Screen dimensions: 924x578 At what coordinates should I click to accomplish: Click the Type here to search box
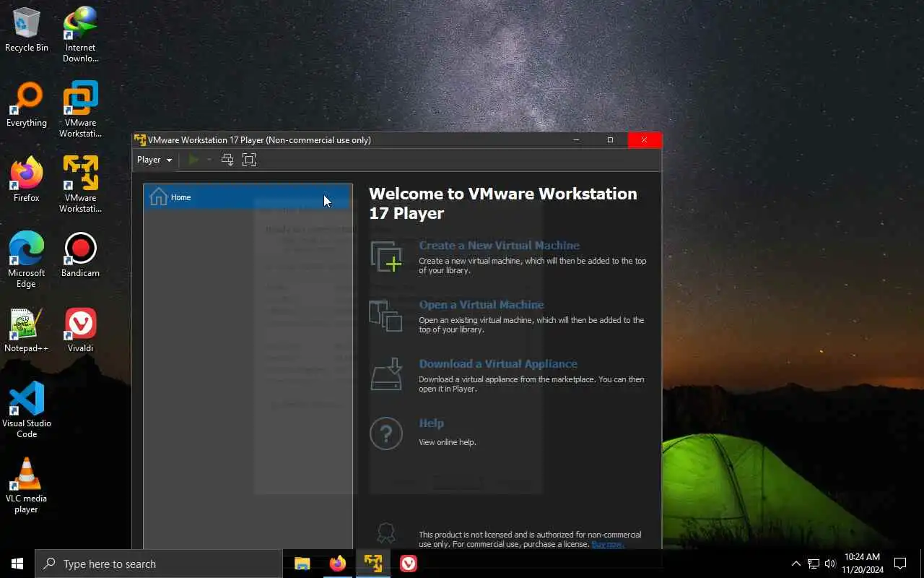(x=159, y=564)
